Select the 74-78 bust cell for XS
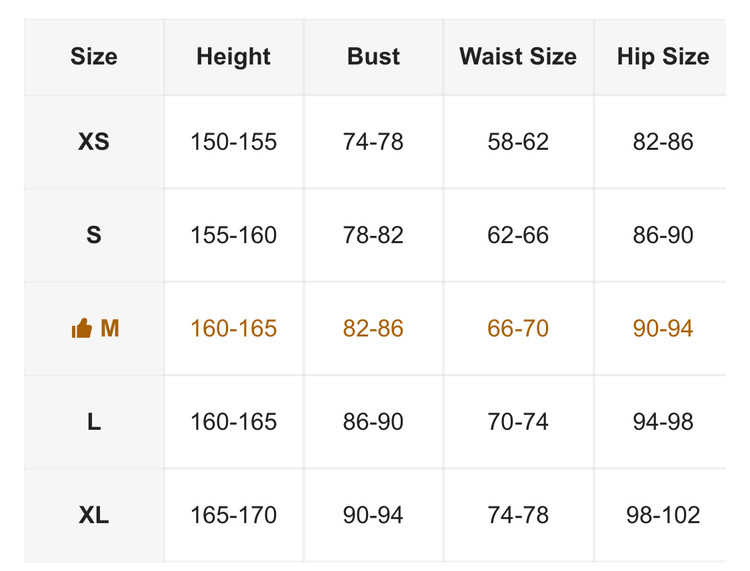The width and height of the screenshot is (750, 571). (373, 142)
